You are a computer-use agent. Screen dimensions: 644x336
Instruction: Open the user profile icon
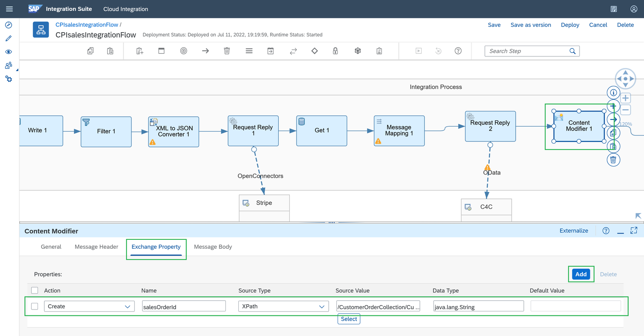[x=634, y=9]
